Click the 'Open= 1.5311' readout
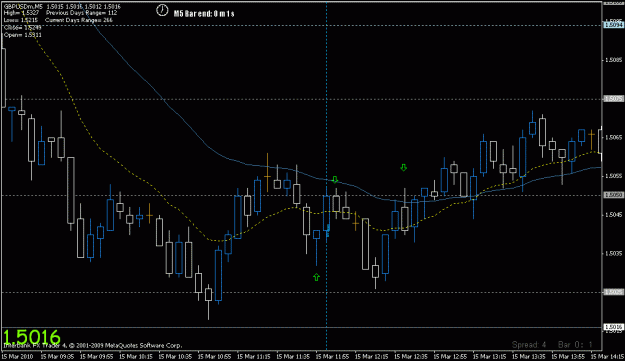The image size is (625, 361). pyautogui.click(x=22, y=35)
